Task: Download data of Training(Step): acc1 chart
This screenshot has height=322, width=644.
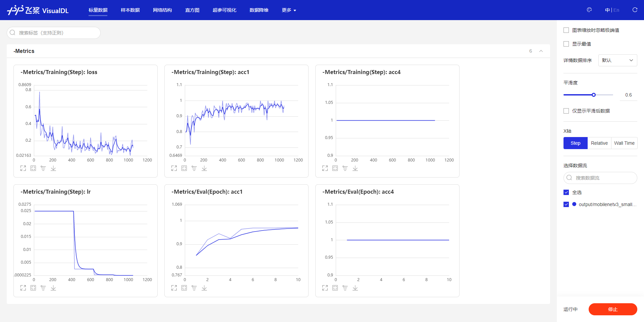Action: pos(204,168)
